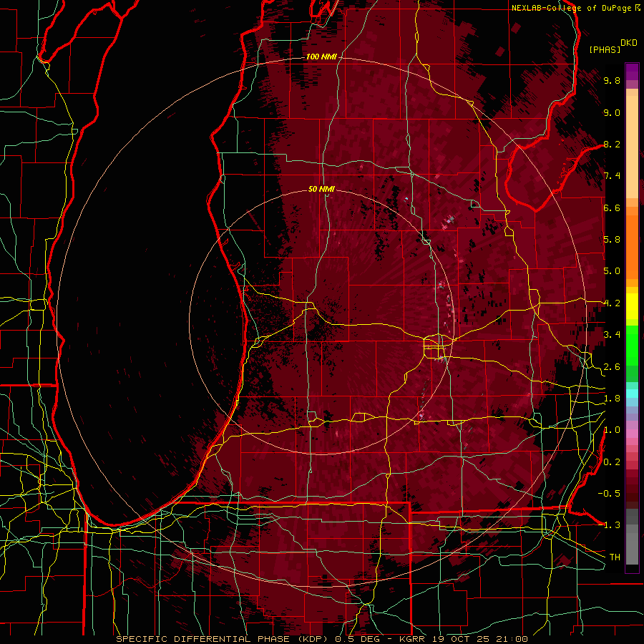Click the DKD label above the color scale
The image size is (644, 644).
629,43
